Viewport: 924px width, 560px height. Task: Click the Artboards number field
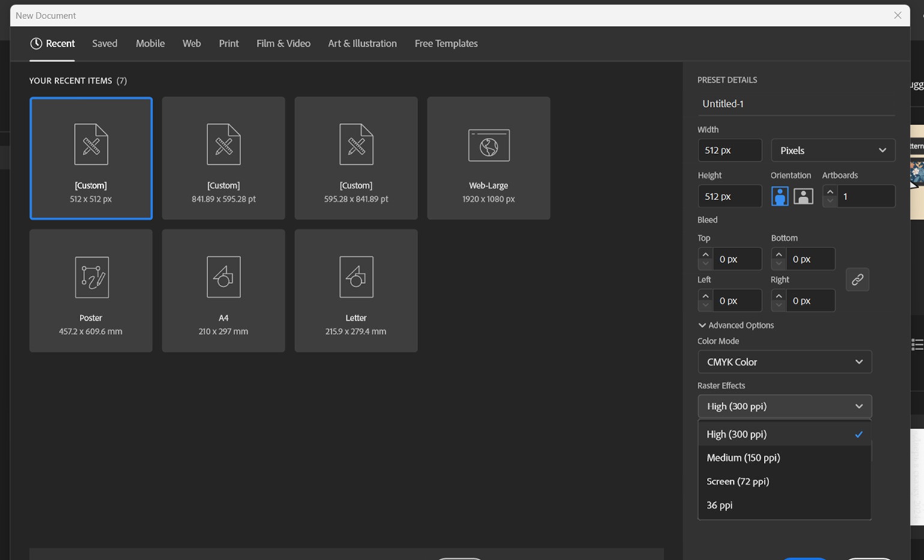coord(866,196)
